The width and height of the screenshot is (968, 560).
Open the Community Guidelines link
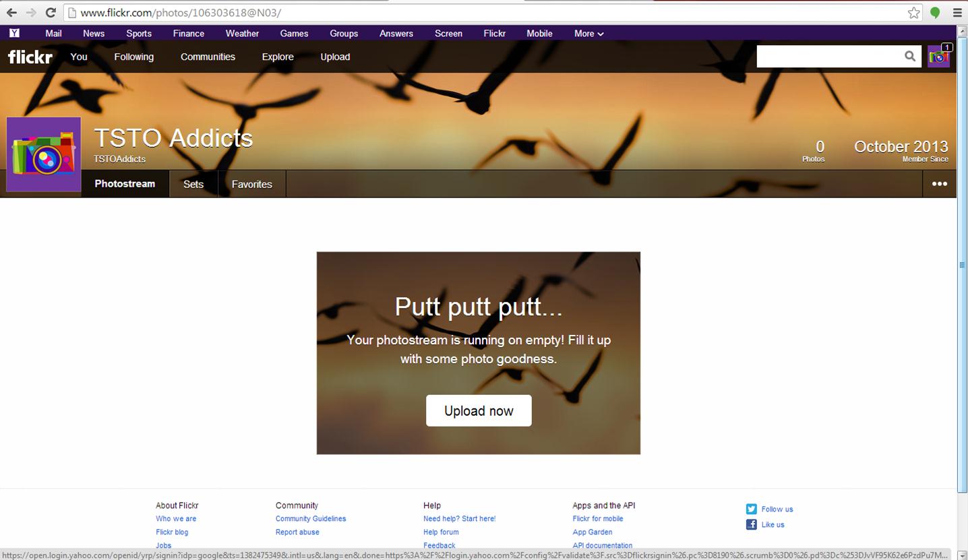311,519
